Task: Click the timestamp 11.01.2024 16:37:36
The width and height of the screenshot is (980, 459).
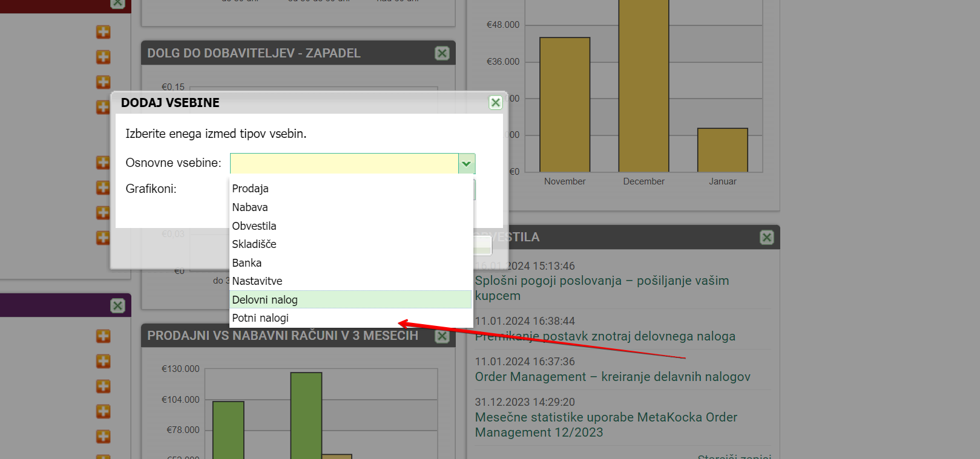Action: point(525,362)
